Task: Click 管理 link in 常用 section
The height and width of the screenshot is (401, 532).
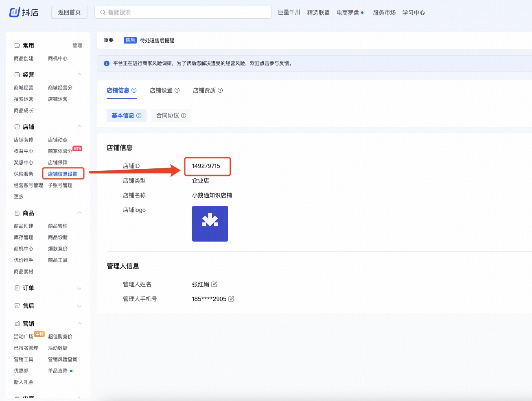Action: pos(77,46)
